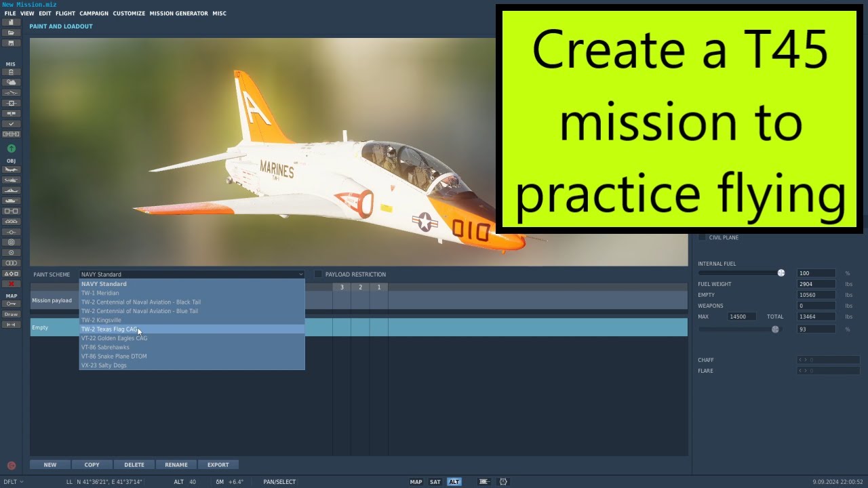Enable the PAYLOAD RESTRICTION checkbox
Screen dimensions: 868x488
coord(318,274)
